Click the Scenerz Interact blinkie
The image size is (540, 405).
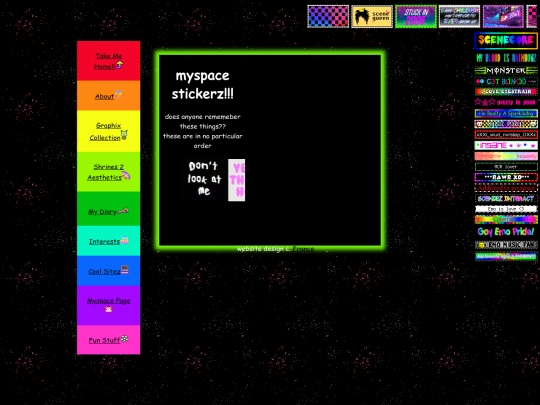[506, 199]
